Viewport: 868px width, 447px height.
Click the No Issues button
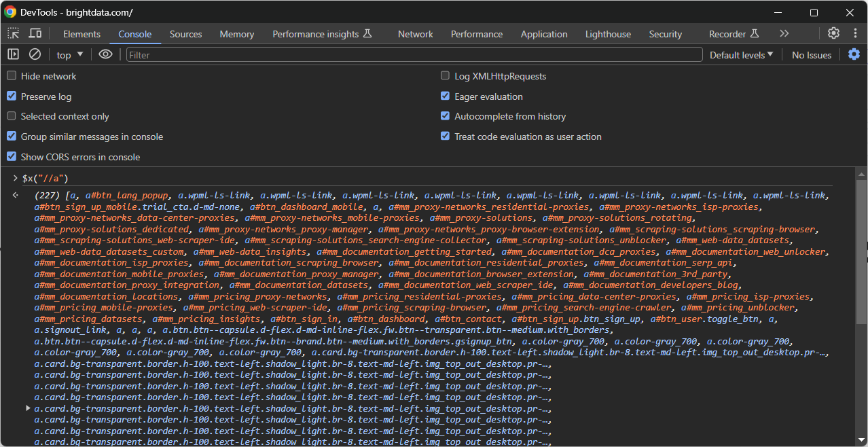click(811, 54)
